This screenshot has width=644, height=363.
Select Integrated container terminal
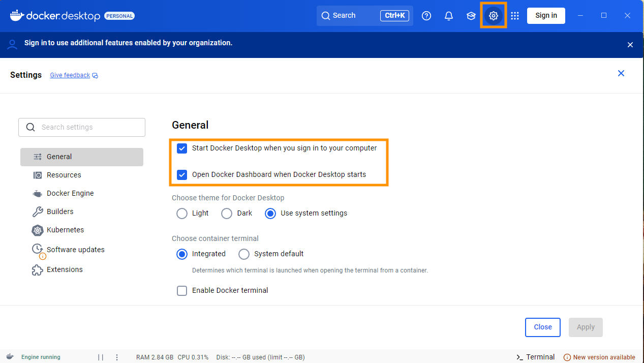(x=182, y=254)
